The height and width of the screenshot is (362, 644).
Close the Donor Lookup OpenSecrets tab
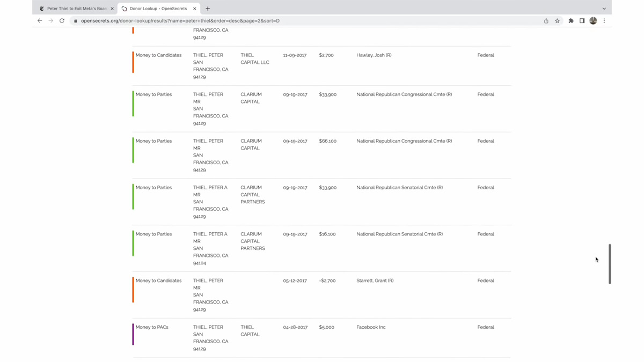(x=195, y=9)
